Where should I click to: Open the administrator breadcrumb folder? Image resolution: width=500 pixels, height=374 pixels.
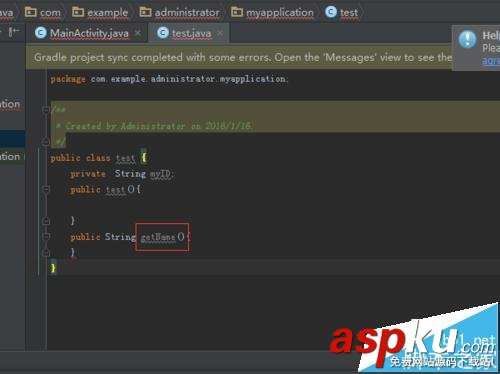(x=179, y=13)
